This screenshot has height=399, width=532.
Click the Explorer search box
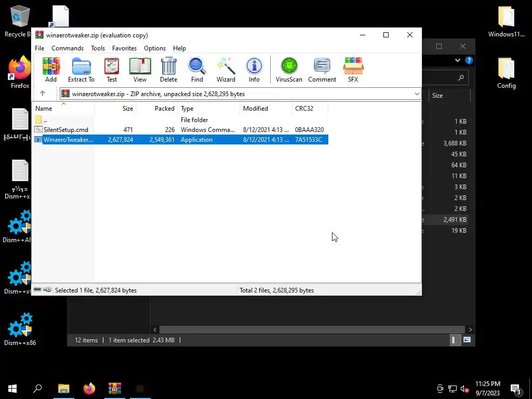pyautogui.click(x=445, y=78)
